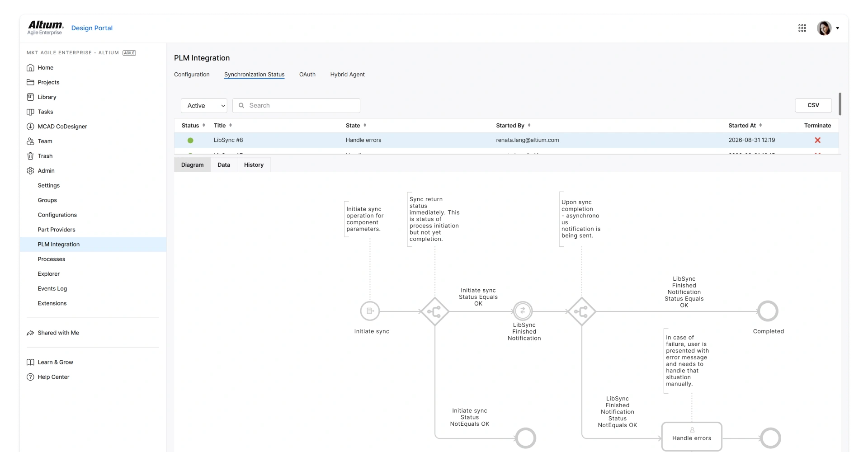Open the History tab
The height and width of the screenshot is (452, 868).
pos(254,165)
